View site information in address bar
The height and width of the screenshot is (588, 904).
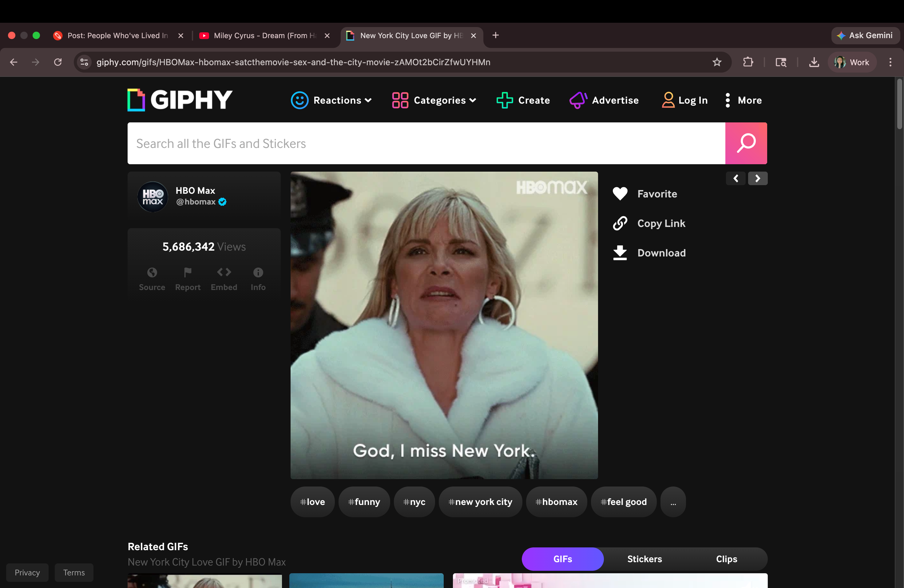coord(84,62)
